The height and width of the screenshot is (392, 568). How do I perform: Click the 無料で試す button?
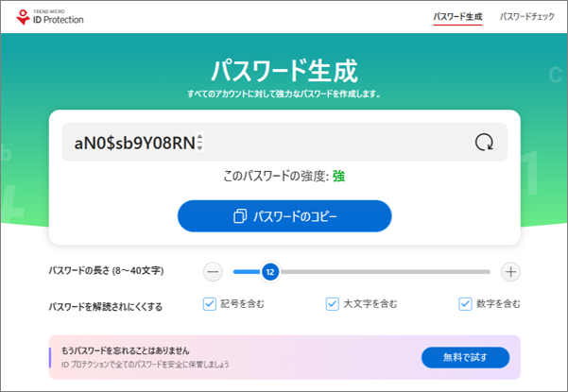coord(465,357)
